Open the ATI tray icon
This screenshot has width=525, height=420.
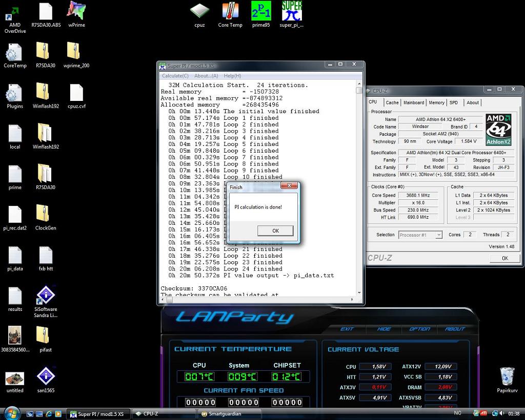[483, 413]
